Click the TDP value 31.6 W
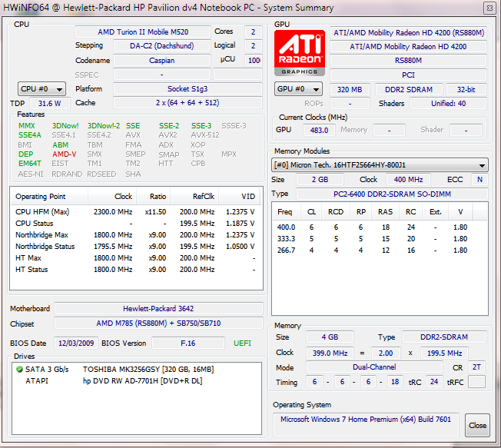This screenshot has height=448, width=501. pos(49,104)
